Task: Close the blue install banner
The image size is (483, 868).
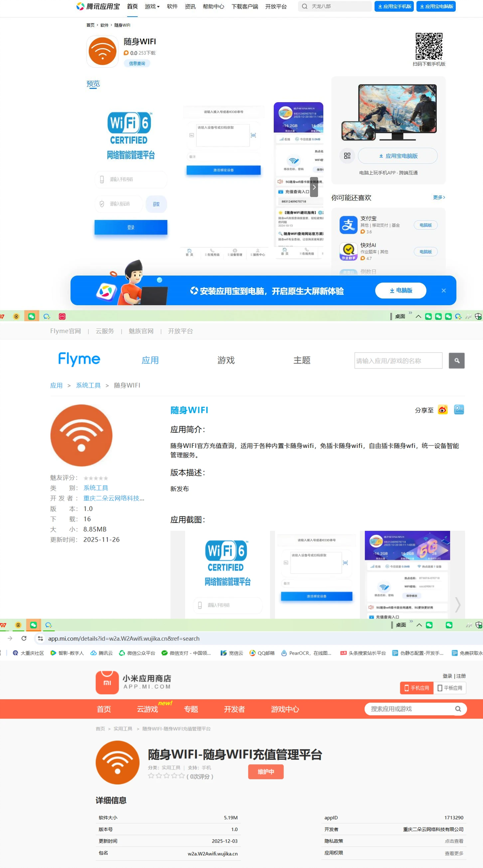Action: pyautogui.click(x=444, y=291)
